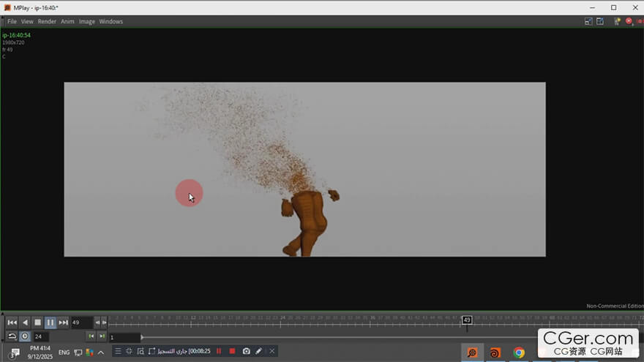
Task: Jump to the last frame
Action: point(64,323)
